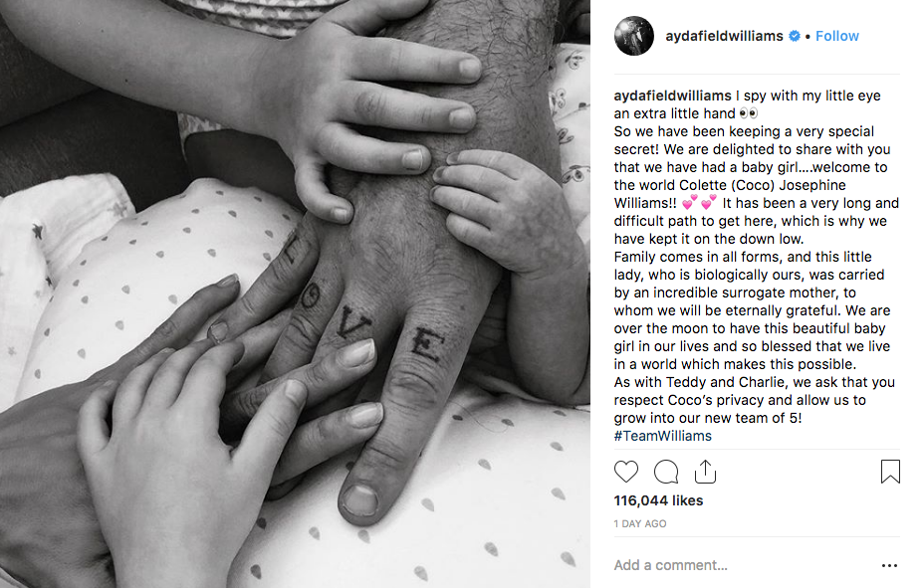This screenshot has width=924, height=588.
Task: Click the blue verified badge
Action: tap(795, 36)
